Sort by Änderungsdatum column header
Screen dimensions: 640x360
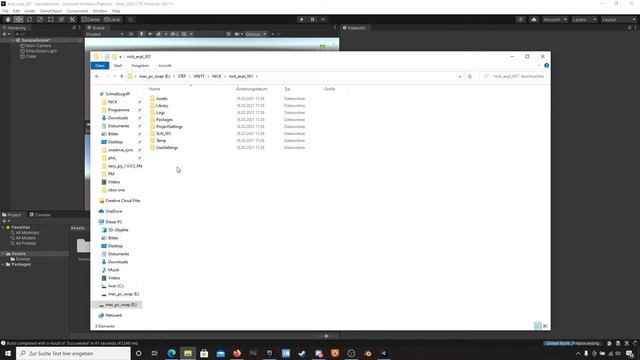pos(252,89)
